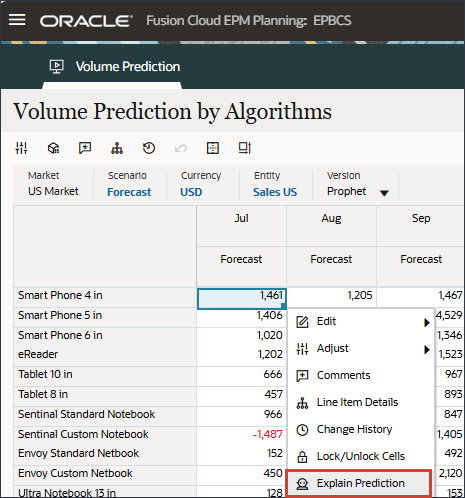Click the Adjust sliders toolbar icon
The image size is (465, 498).
tap(21, 148)
